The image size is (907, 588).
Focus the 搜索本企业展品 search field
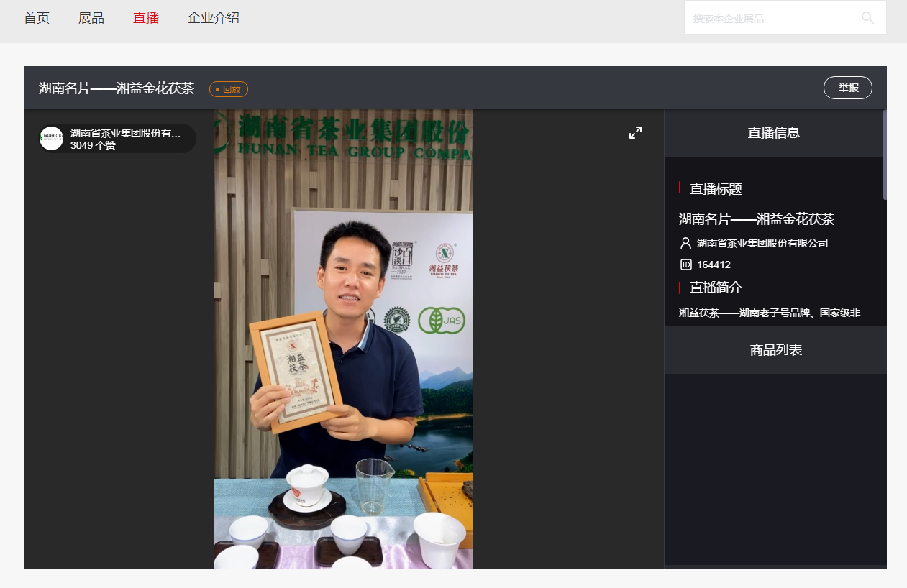click(770, 18)
